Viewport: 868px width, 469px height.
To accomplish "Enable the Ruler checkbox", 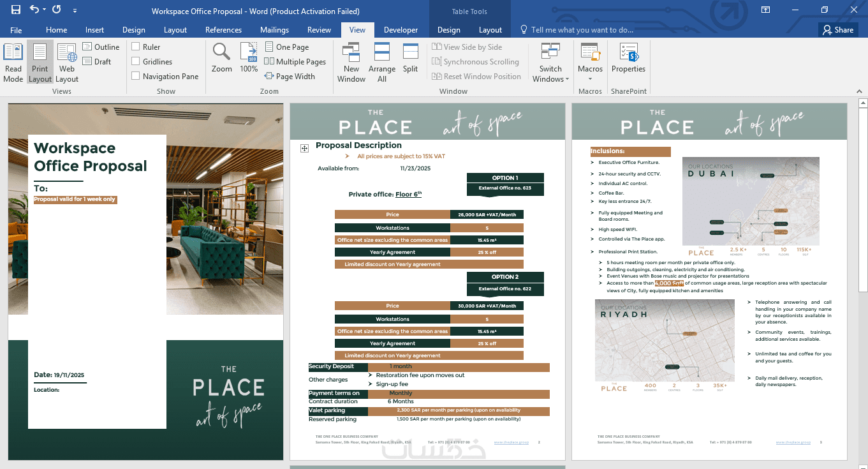I will pyautogui.click(x=136, y=47).
